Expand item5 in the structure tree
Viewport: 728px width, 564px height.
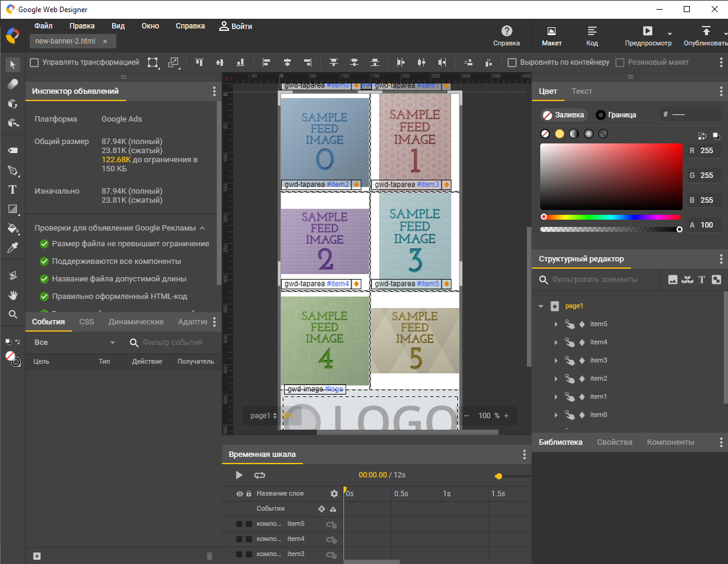[555, 324]
